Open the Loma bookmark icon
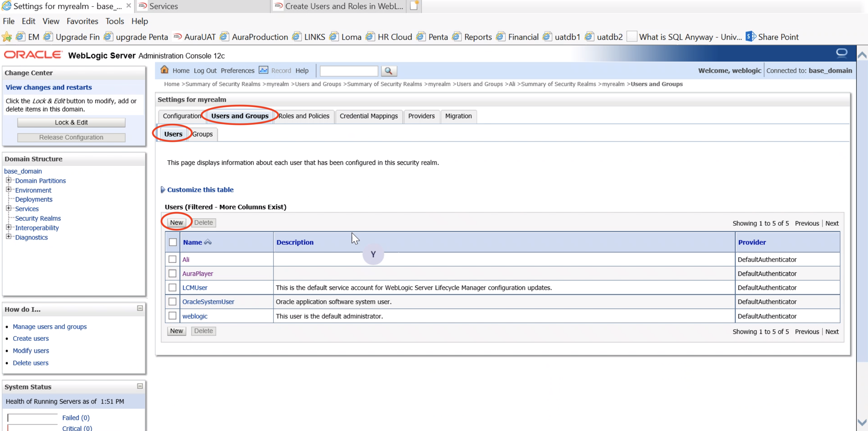 click(x=334, y=37)
